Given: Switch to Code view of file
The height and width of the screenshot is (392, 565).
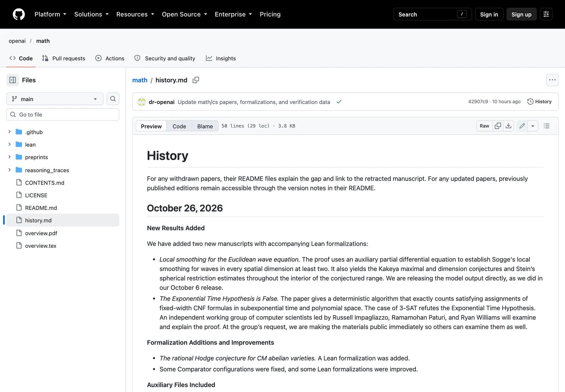Looking at the screenshot, I should click(179, 126).
